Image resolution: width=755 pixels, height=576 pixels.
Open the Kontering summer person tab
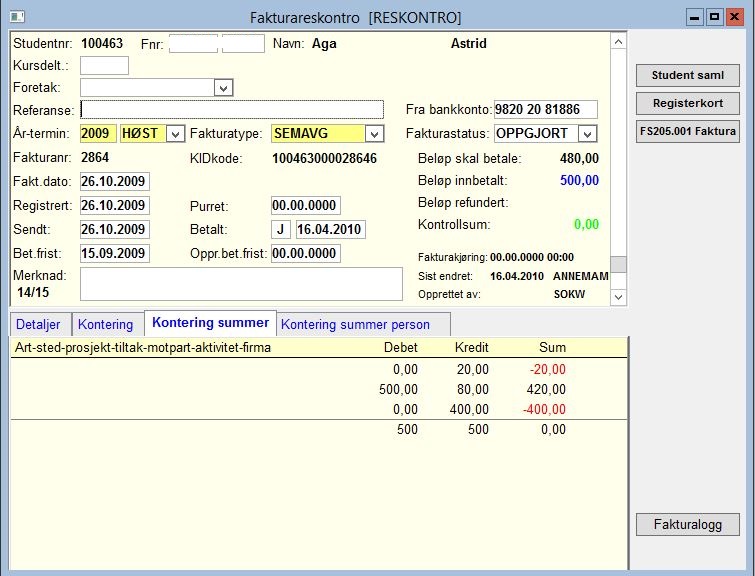pyautogui.click(x=355, y=324)
